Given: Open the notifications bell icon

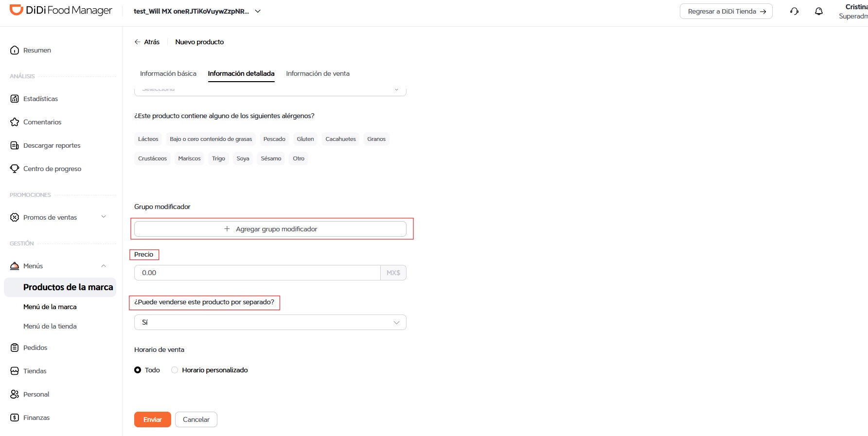Looking at the screenshot, I should tap(819, 11).
